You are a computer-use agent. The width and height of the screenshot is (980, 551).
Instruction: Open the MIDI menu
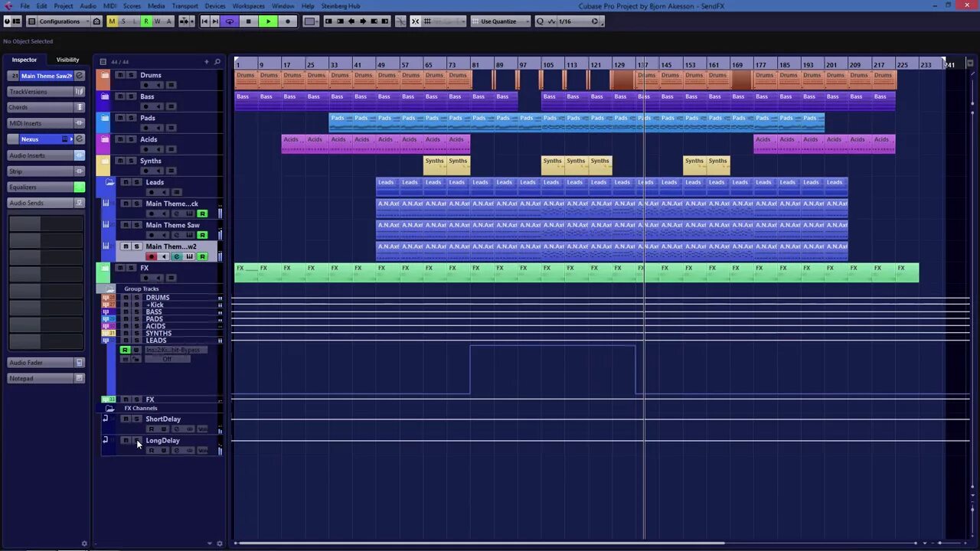[109, 6]
